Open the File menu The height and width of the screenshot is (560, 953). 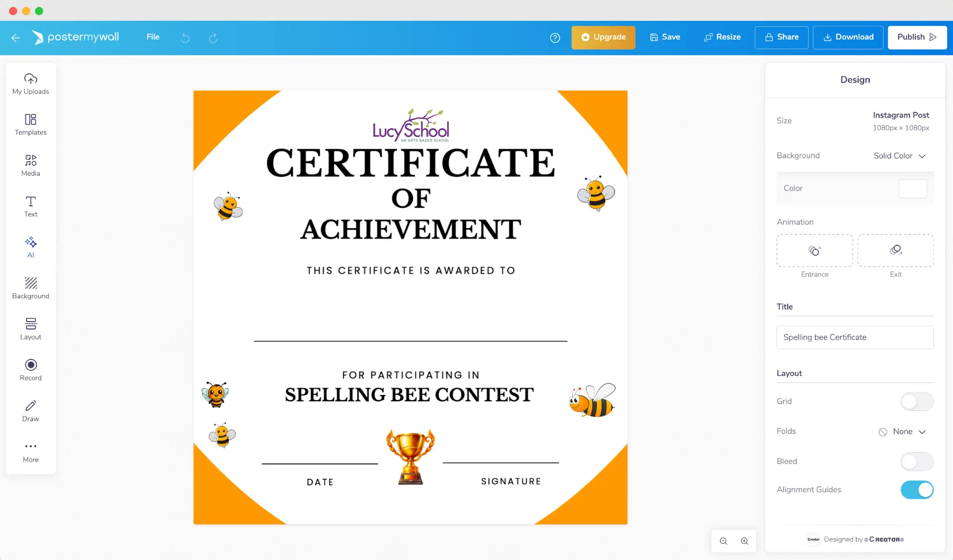coord(153,37)
